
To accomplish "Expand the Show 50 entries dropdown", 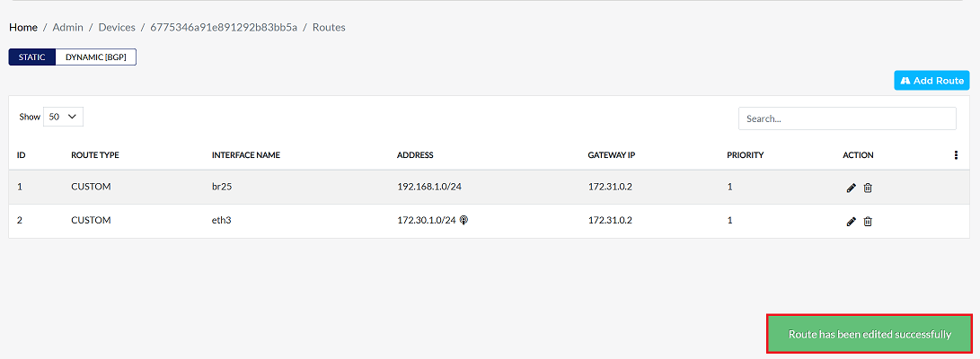I will [x=63, y=117].
